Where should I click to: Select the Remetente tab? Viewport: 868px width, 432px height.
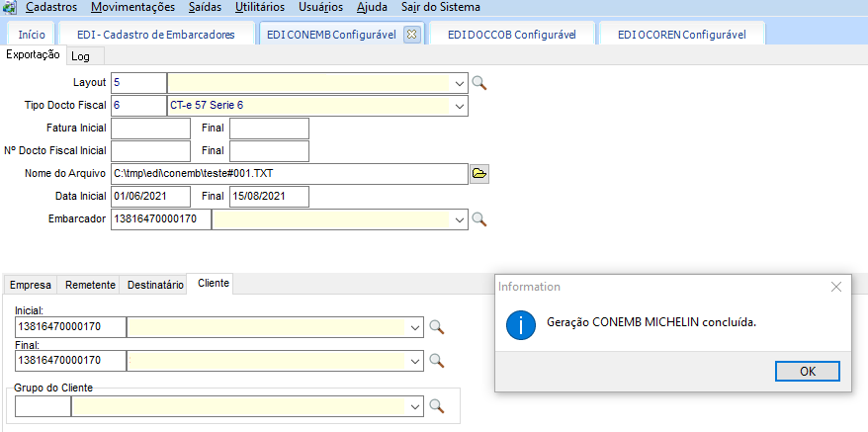click(90, 285)
